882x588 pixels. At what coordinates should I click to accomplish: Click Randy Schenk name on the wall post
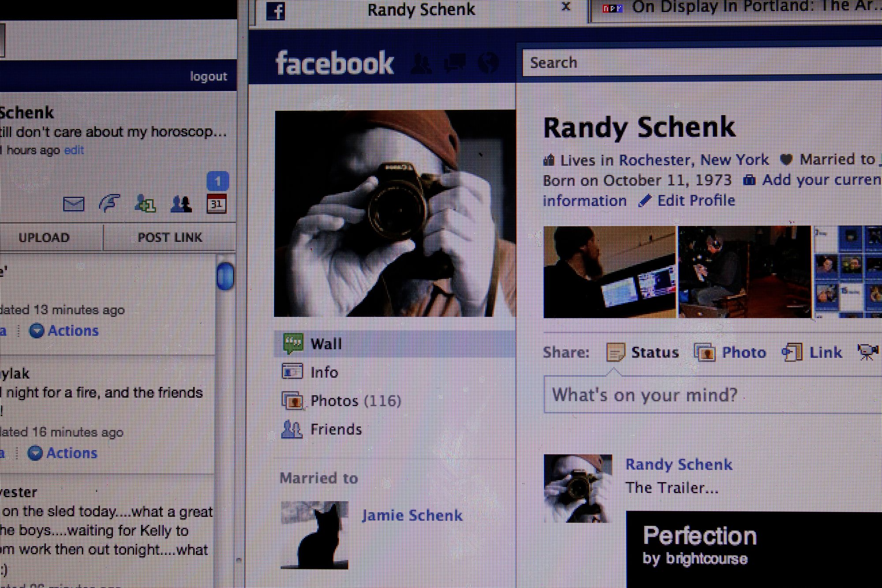point(679,464)
